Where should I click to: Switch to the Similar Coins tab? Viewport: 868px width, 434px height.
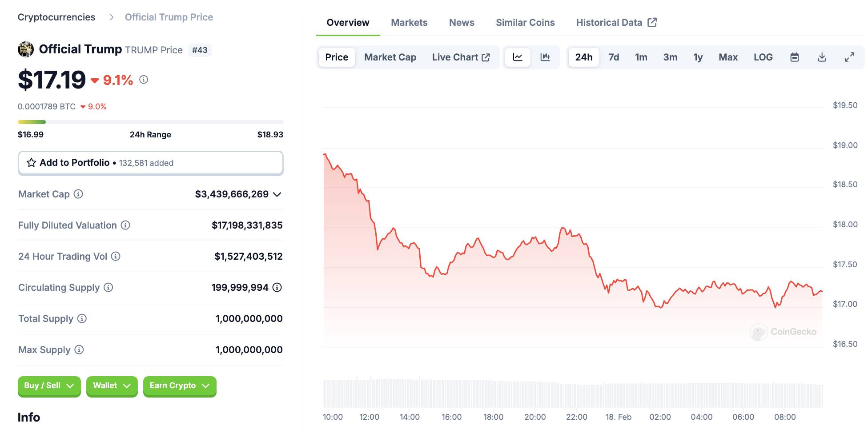[525, 22]
